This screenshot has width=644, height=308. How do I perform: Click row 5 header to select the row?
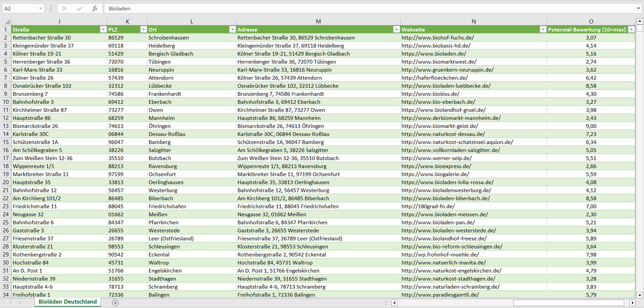6,61
